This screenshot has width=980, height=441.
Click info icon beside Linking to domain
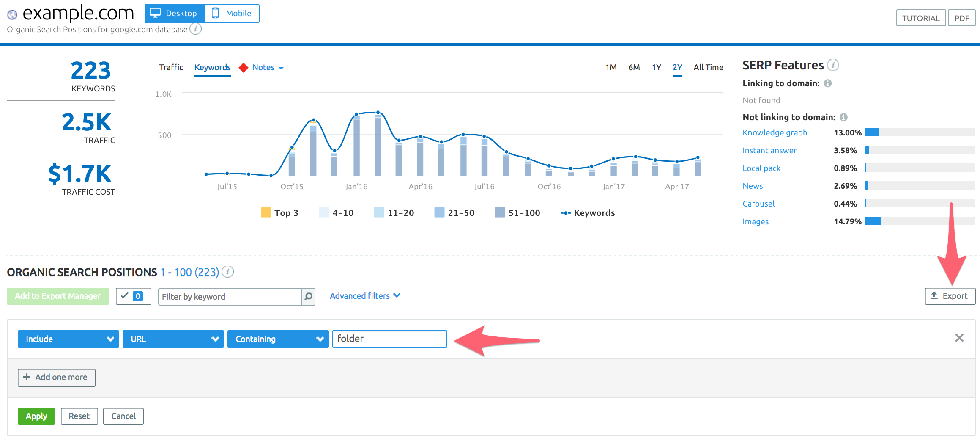[x=828, y=83]
